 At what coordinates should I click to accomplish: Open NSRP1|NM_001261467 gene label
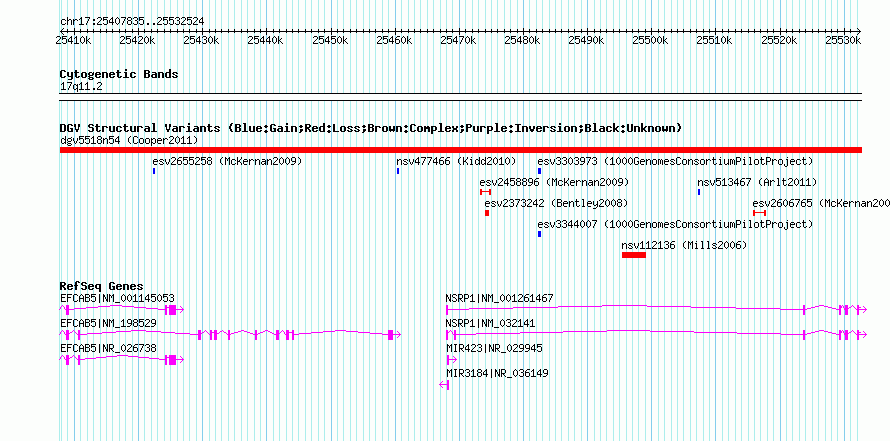point(499,298)
